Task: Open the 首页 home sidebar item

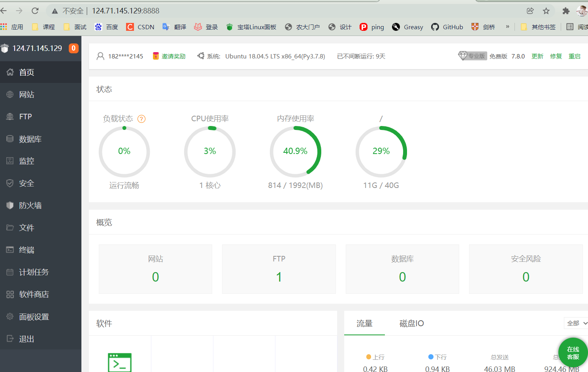Action: pos(41,72)
